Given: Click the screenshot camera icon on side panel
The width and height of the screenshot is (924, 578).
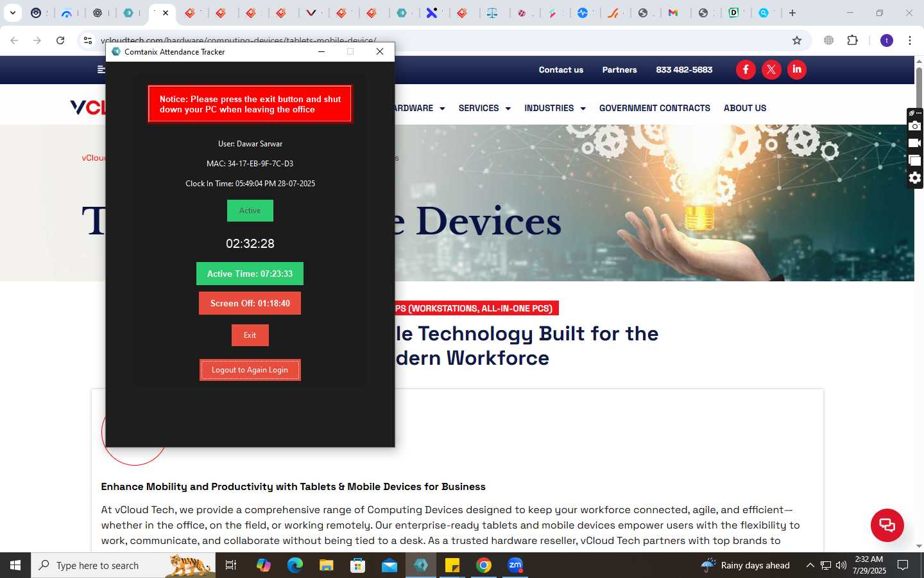Looking at the screenshot, I should (915, 127).
